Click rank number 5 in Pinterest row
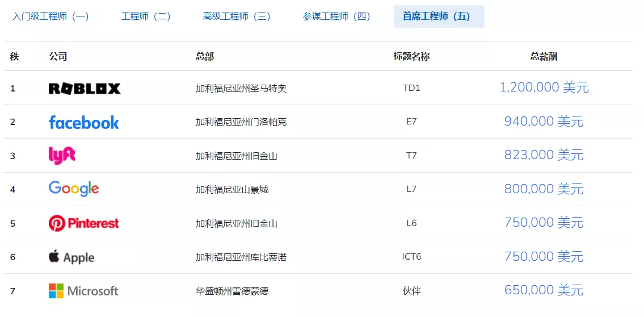Viewport: 644px width, 317px height. coord(12,224)
